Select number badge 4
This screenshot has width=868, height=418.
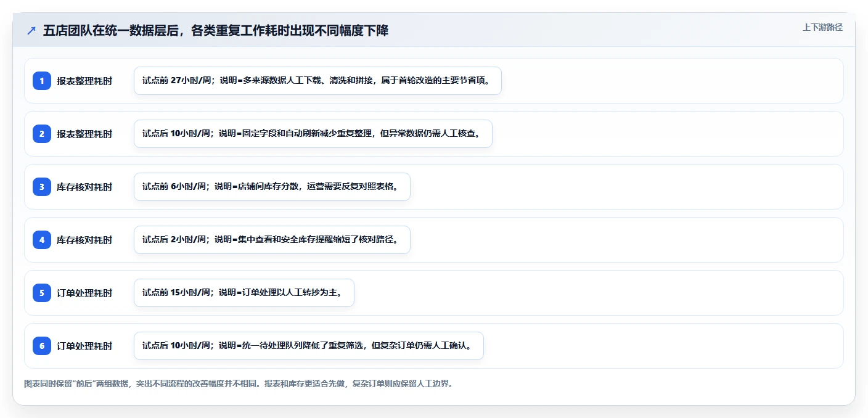pos(42,240)
